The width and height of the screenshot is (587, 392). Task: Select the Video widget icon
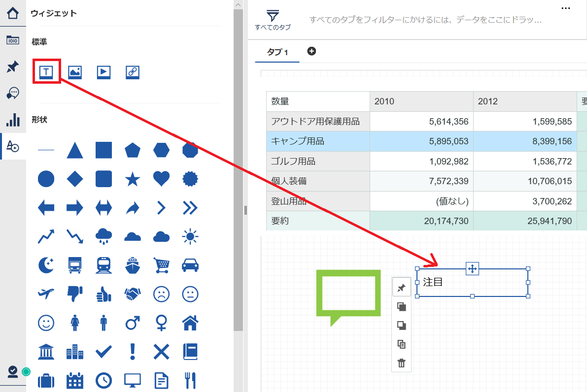104,71
